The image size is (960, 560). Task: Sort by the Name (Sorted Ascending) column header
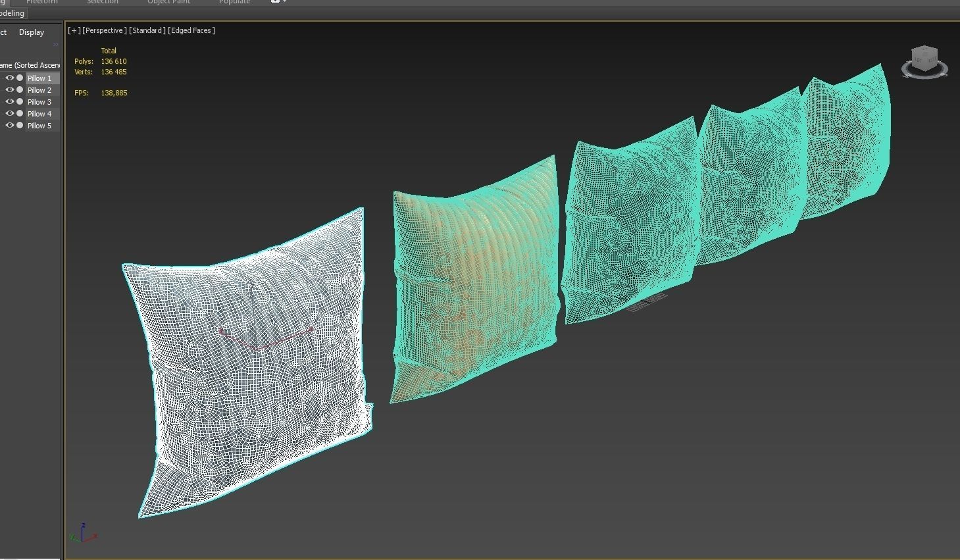click(30, 65)
